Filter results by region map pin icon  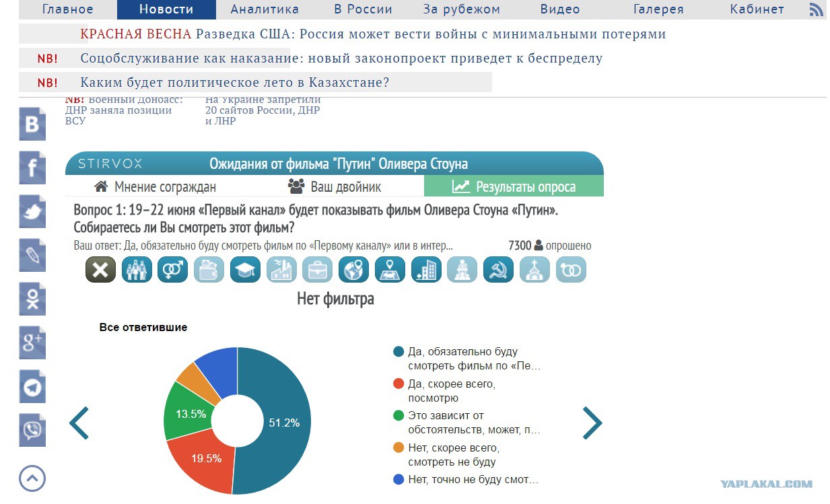[x=390, y=270]
